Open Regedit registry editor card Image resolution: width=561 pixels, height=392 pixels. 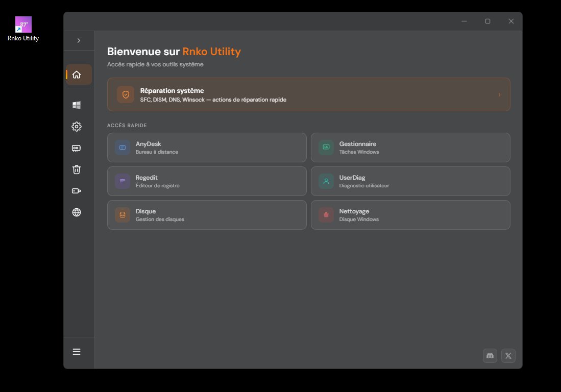[x=207, y=181]
